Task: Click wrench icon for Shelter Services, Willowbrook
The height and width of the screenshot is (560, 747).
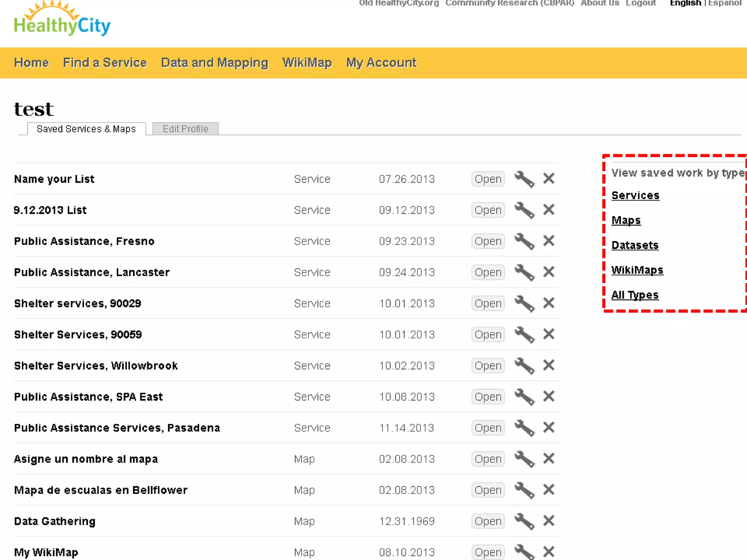Action: pyautogui.click(x=524, y=365)
